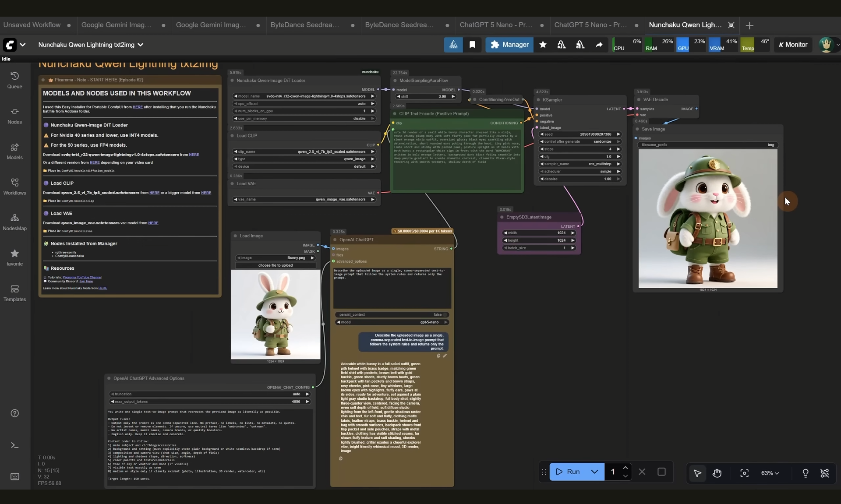Screen dimensions: 841x504
Task: Toggle collapse dot on KSampler node
Action: click(x=538, y=100)
